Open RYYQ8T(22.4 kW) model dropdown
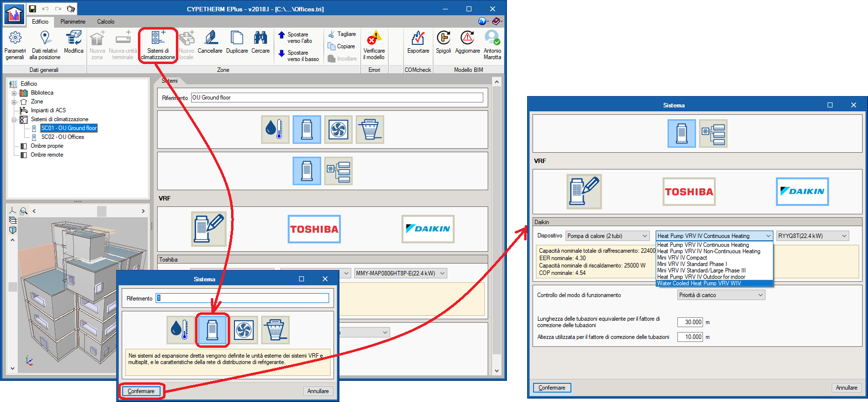Image resolution: width=868 pixels, height=402 pixels. [813, 236]
